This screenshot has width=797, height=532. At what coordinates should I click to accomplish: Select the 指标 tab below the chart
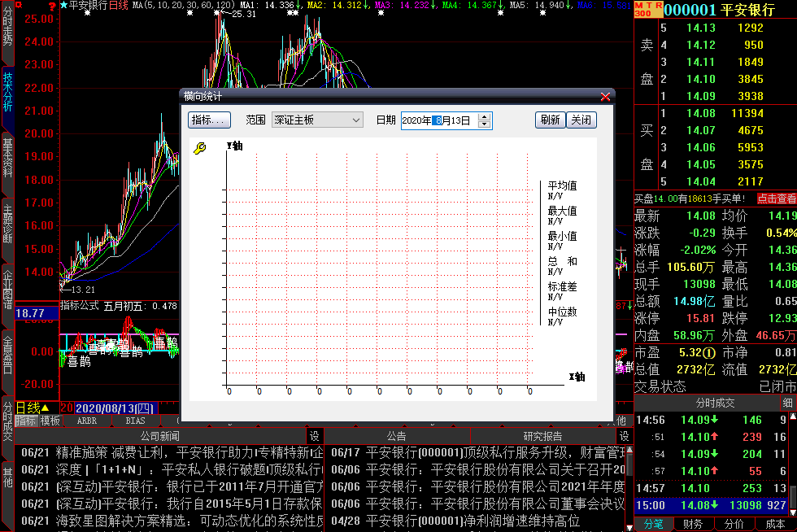coord(25,421)
